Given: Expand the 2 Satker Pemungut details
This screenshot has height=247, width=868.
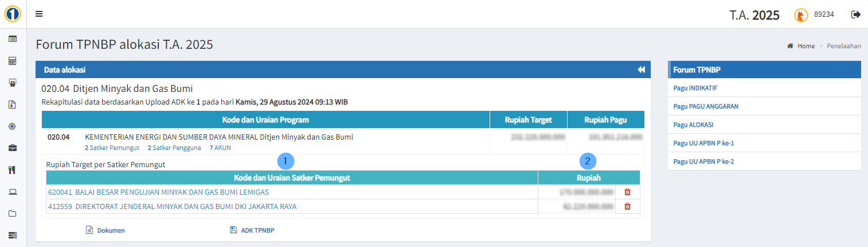Looking at the screenshot, I should pyautogui.click(x=112, y=148).
